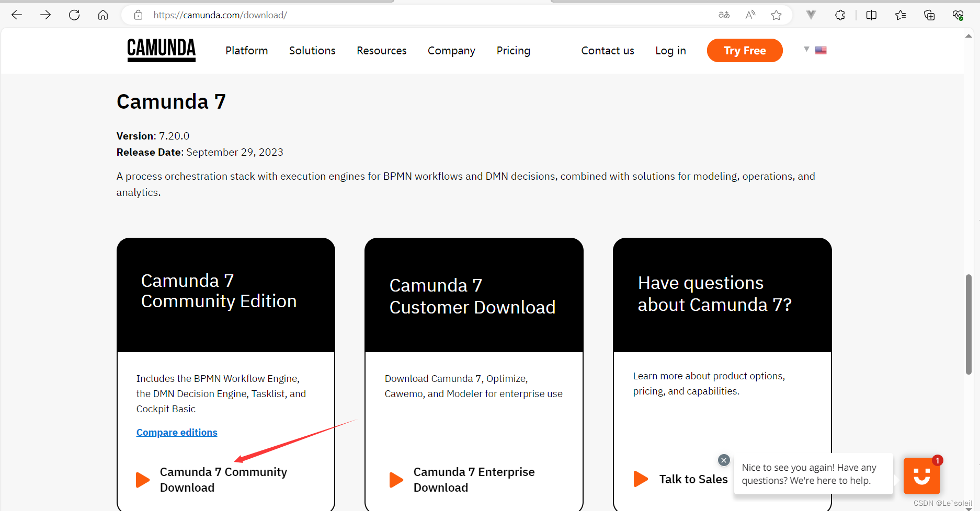This screenshot has width=980, height=511.
Task: Open the V-shaped extension icon
Action: (811, 15)
